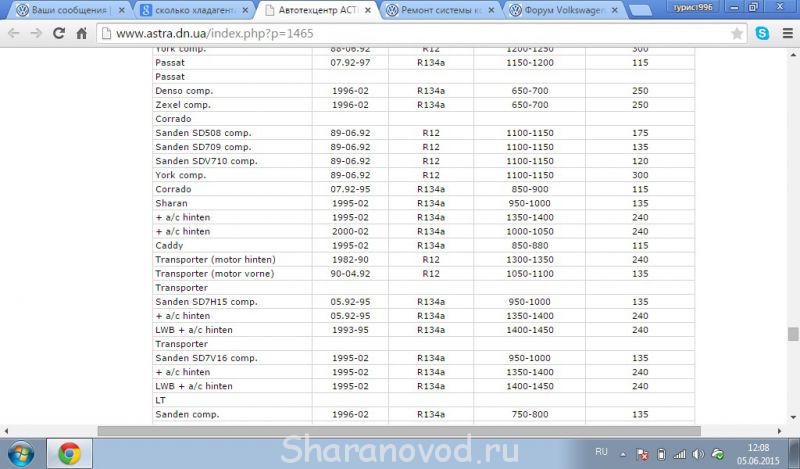Screen dimensions: 800x469
Task: Click the address bar URL field
Action: coord(400,33)
